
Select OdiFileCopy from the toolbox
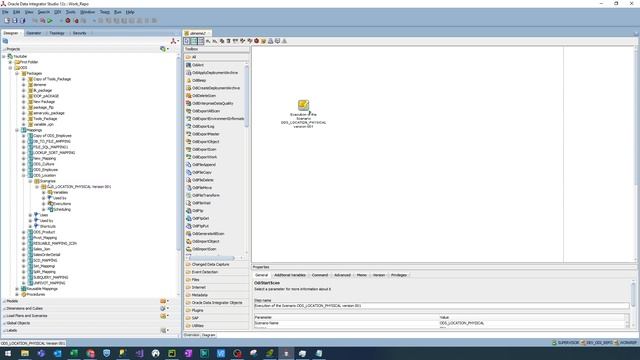pos(202,172)
